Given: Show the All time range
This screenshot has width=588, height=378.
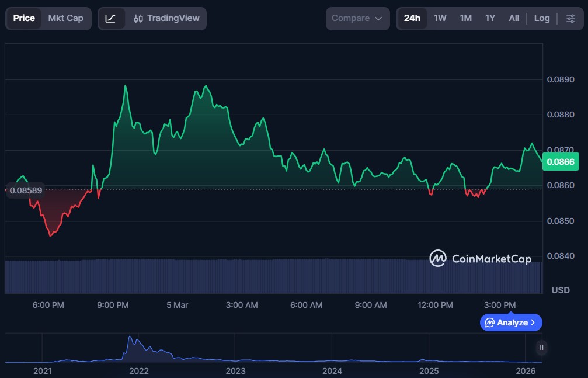Looking at the screenshot, I should [x=514, y=18].
